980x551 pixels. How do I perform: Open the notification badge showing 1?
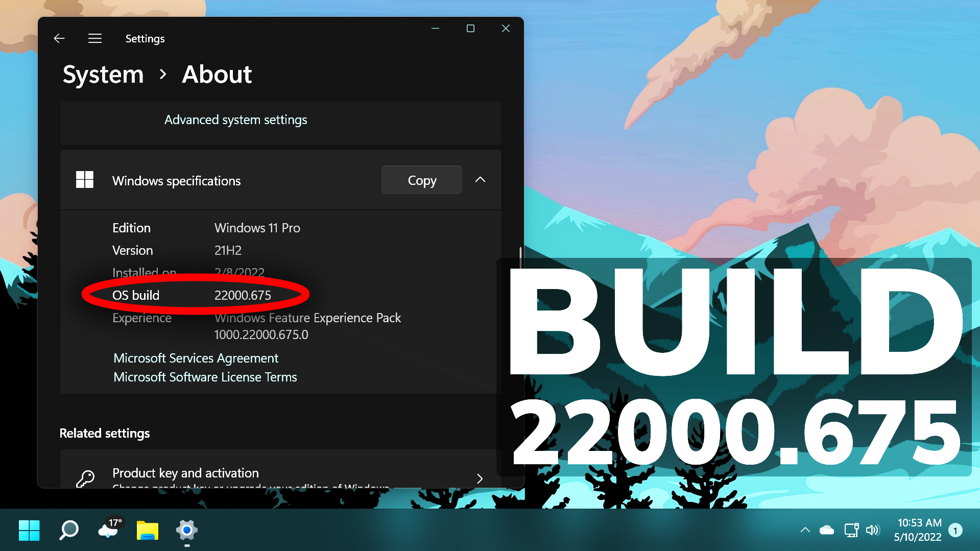click(955, 531)
